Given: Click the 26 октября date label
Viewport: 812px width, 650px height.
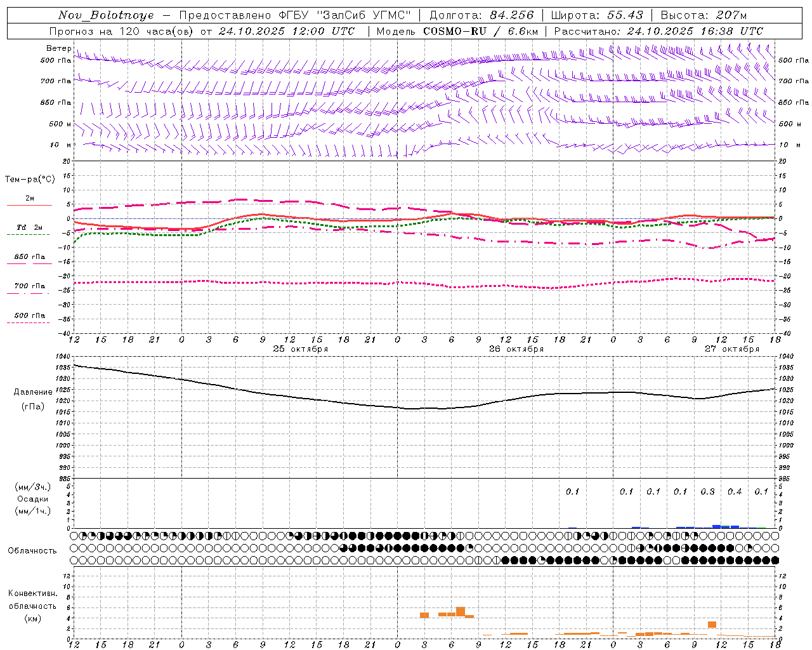Looking at the screenshot, I should 516,349.
